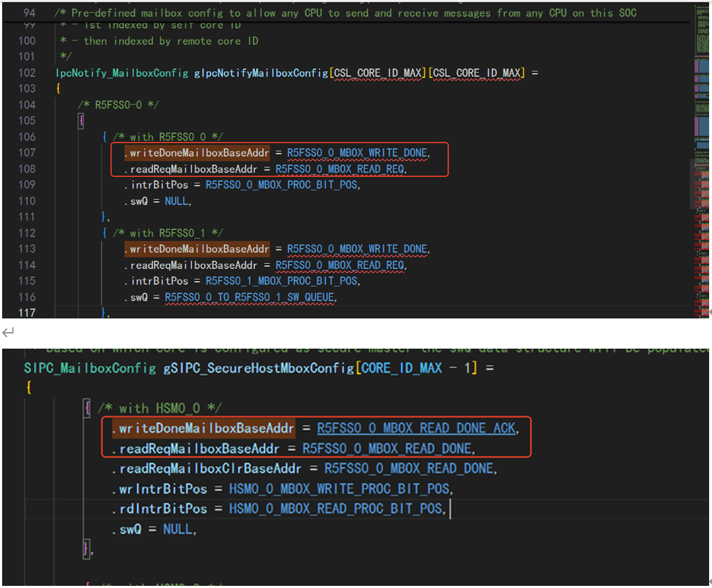Click R5FSS0_0_MBOX_READ_REQ on line 108
This screenshot has height=588, width=712.
tap(340, 169)
